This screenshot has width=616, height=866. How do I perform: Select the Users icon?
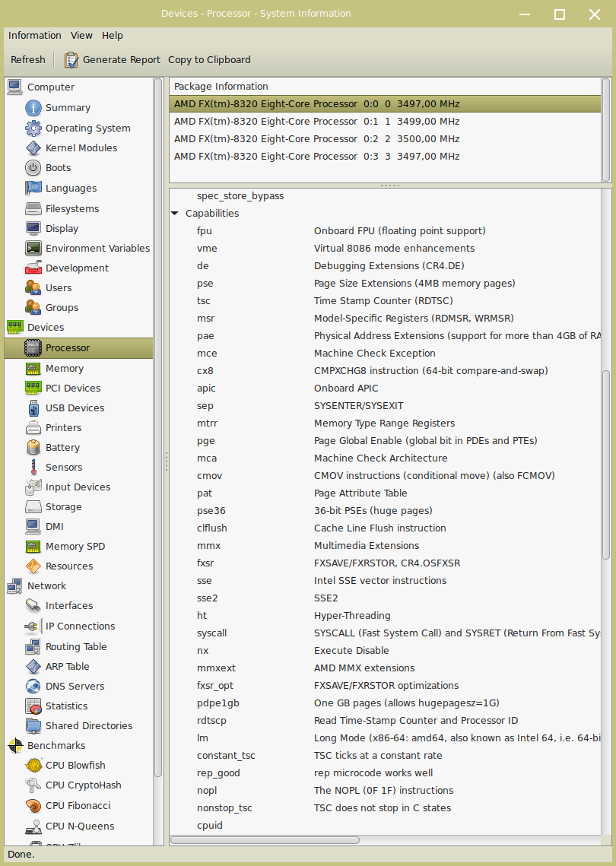click(x=33, y=287)
